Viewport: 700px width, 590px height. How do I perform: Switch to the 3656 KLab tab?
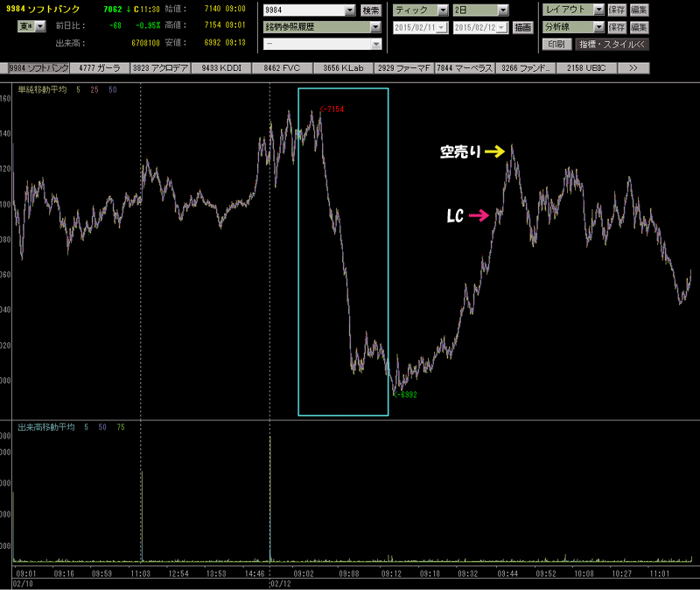coord(343,68)
